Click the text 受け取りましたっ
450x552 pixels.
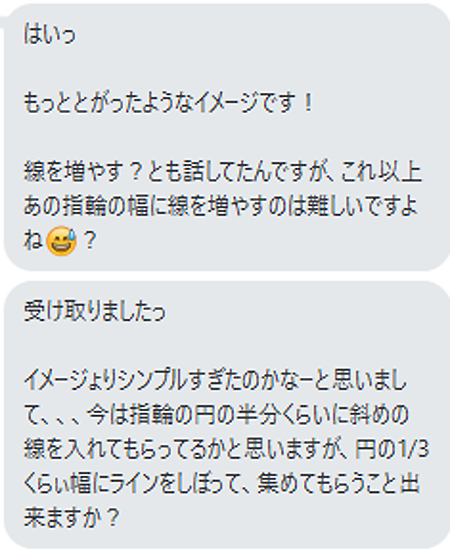[94, 311]
